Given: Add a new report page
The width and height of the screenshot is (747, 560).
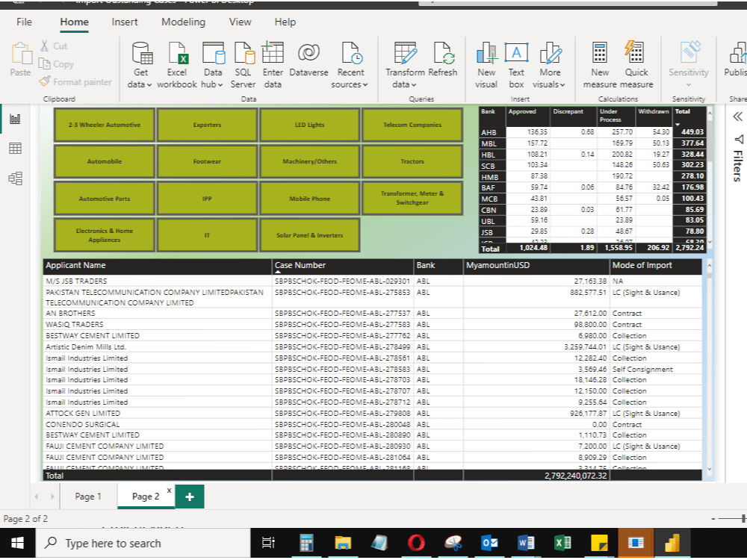Looking at the screenshot, I should click(x=188, y=495).
